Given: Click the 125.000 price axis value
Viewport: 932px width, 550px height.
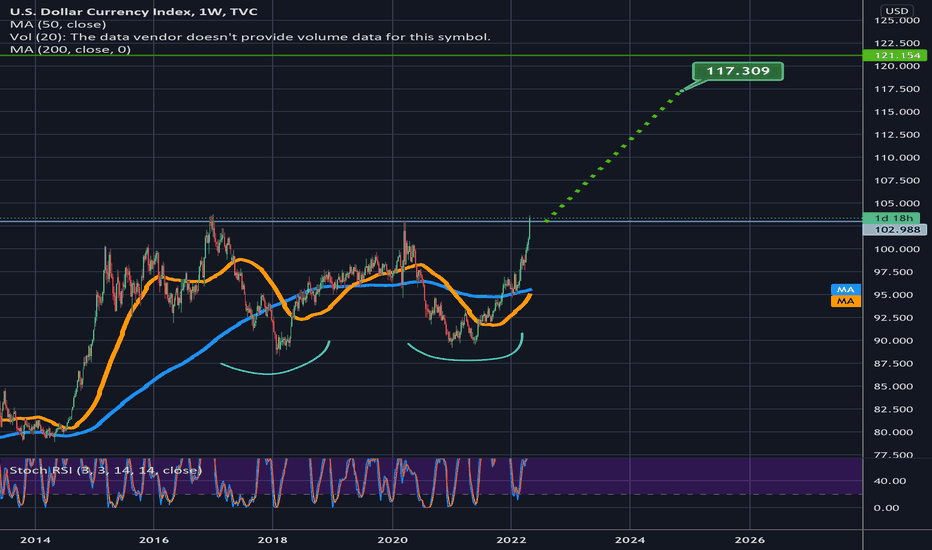Looking at the screenshot, I should [x=897, y=20].
